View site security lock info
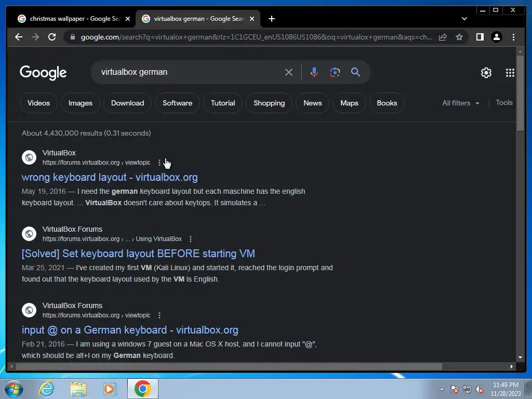The width and height of the screenshot is (532, 399). click(x=72, y=37)
